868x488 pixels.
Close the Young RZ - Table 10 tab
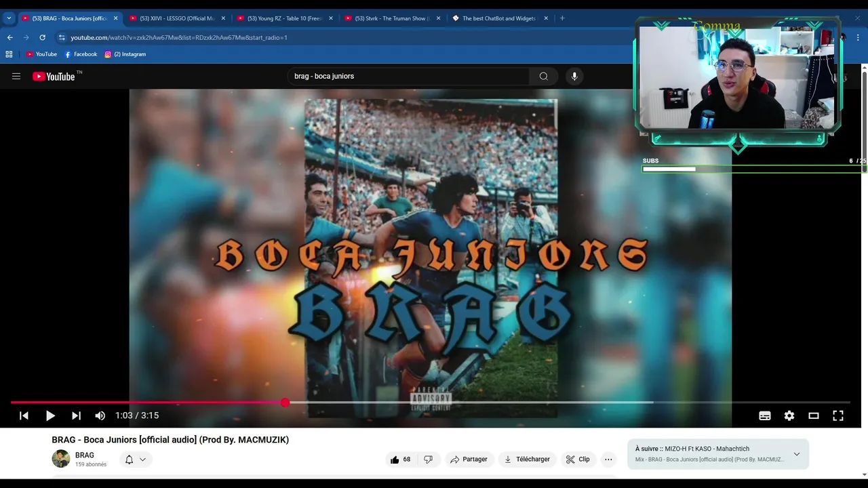pos(331,18)
